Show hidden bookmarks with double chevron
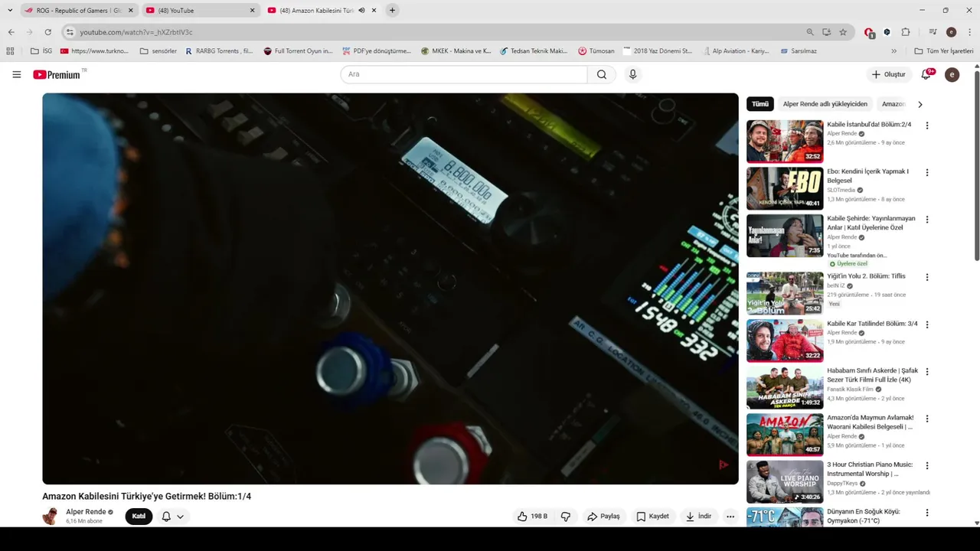980x551 pixels. tap(893, 51)
